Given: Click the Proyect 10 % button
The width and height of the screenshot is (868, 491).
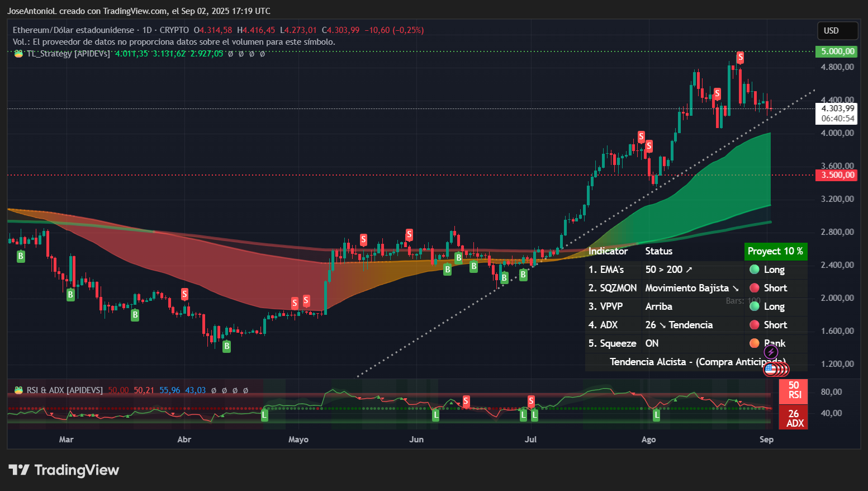Looking at the screenshot, I should 776,251.
